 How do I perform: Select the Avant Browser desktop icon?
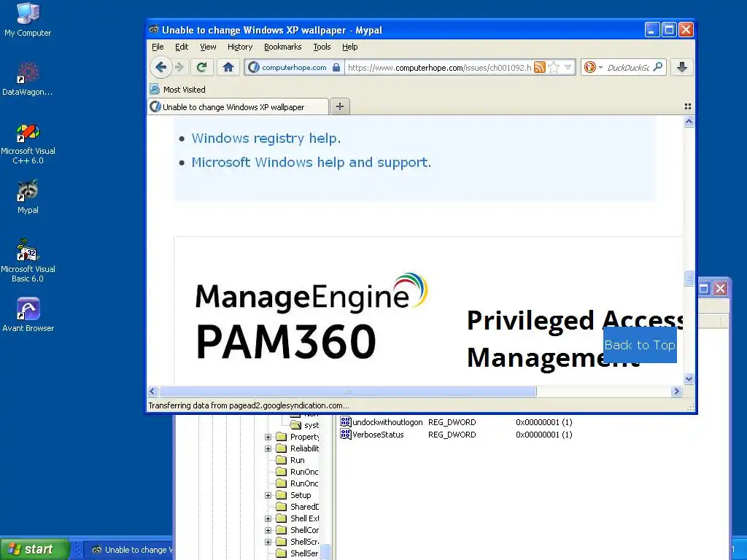point(28,315)
